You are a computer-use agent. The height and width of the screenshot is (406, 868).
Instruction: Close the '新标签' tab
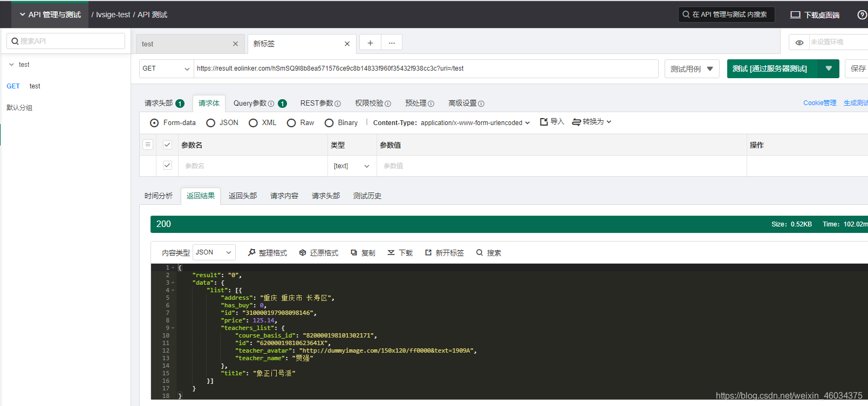[x=347, y=44]
